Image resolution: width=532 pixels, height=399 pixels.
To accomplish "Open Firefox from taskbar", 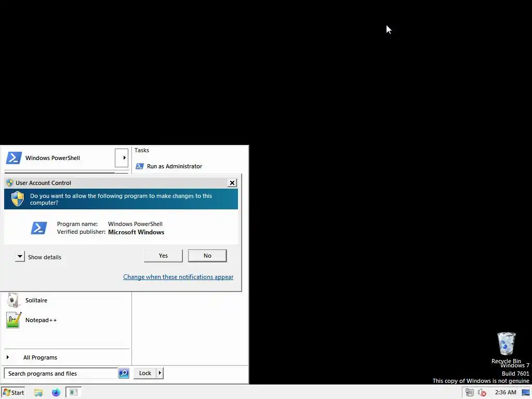I will coord(56,393).
